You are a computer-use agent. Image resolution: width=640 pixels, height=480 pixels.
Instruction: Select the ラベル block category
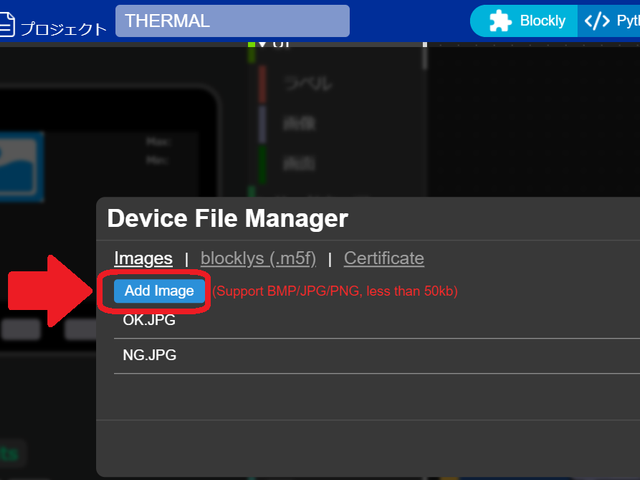coord(308,84)
